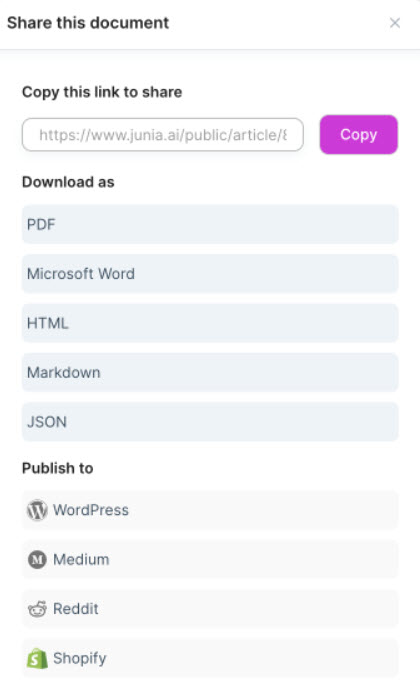The width and height of the screenshot is (420, 684).
Task: Close the Share this document dialog
Action: [x=395, y=23]
